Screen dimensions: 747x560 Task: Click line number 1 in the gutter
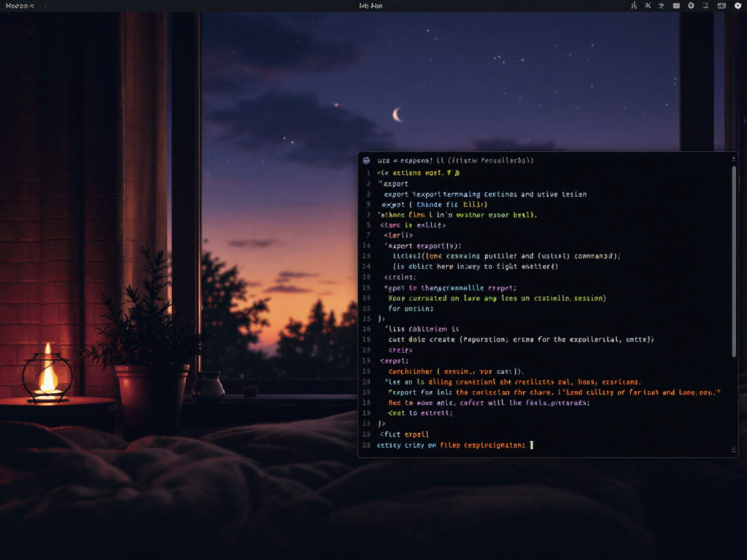368,173
